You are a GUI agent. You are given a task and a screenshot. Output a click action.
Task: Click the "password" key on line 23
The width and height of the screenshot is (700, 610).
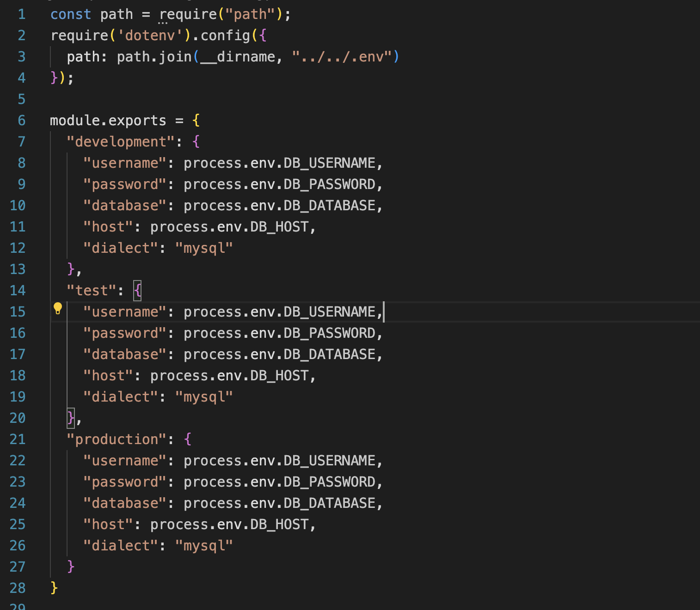(124, 482)
